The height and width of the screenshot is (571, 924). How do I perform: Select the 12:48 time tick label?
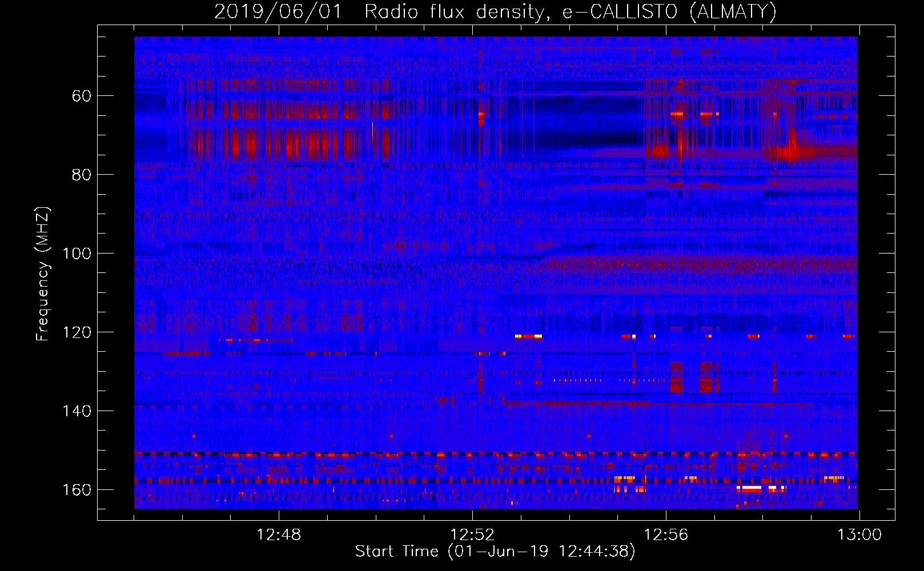(x=279, y=535)
